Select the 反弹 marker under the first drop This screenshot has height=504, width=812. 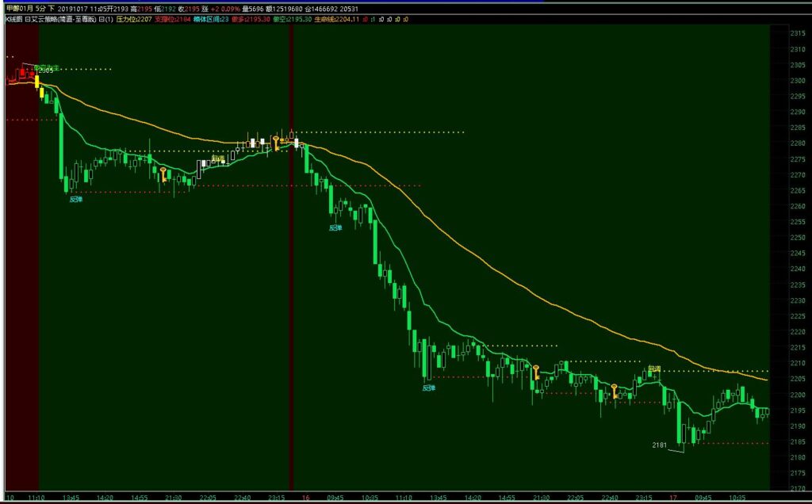click(76, 200)
